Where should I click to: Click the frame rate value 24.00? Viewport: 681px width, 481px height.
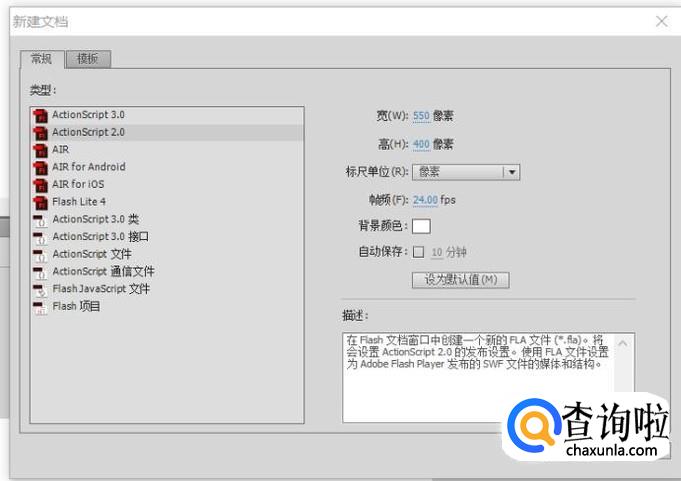tap(425, 200)
